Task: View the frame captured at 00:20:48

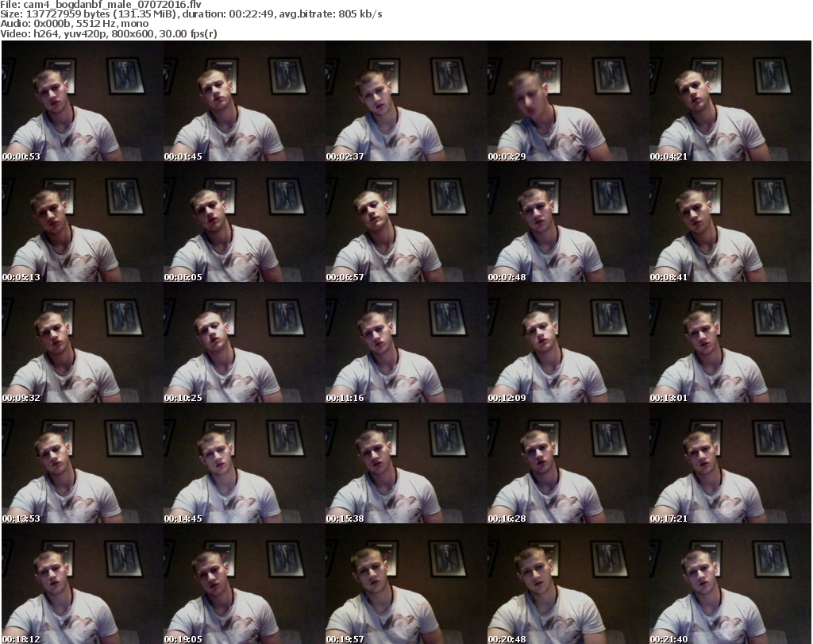Action: (x=568, y=584)
